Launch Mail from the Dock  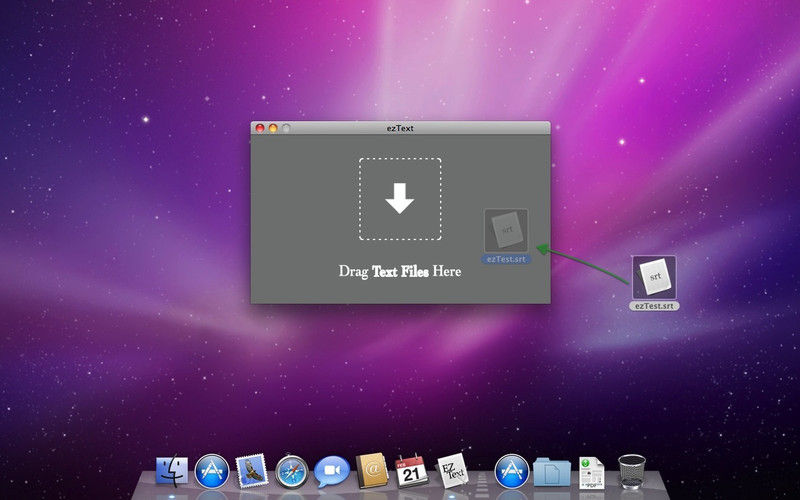(252, 471)
